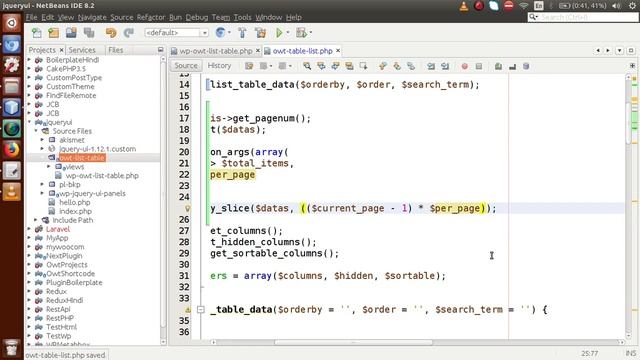
Task: Click the Build Project hammer icon
Action: pyautogui.click(x=242, y=33)
